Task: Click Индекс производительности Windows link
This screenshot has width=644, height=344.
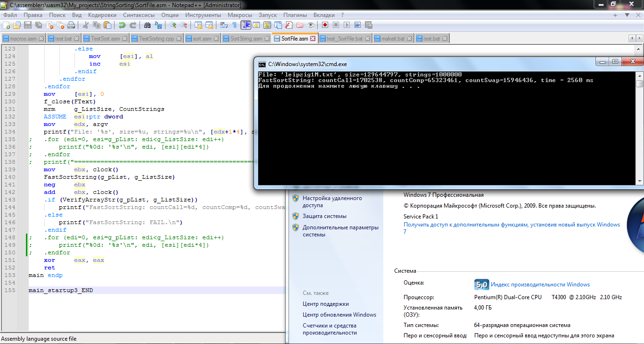Action: tap(540, 285)
